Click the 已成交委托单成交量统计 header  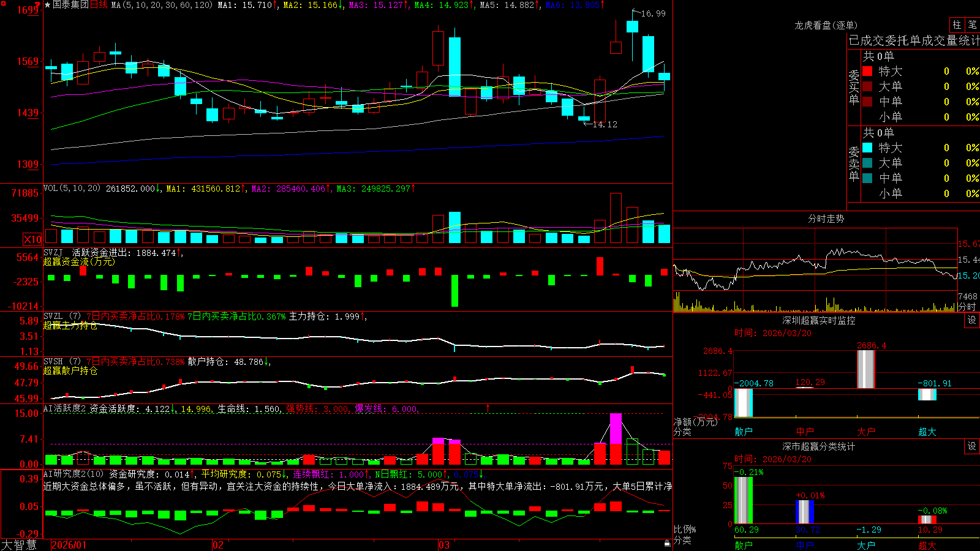914,40
